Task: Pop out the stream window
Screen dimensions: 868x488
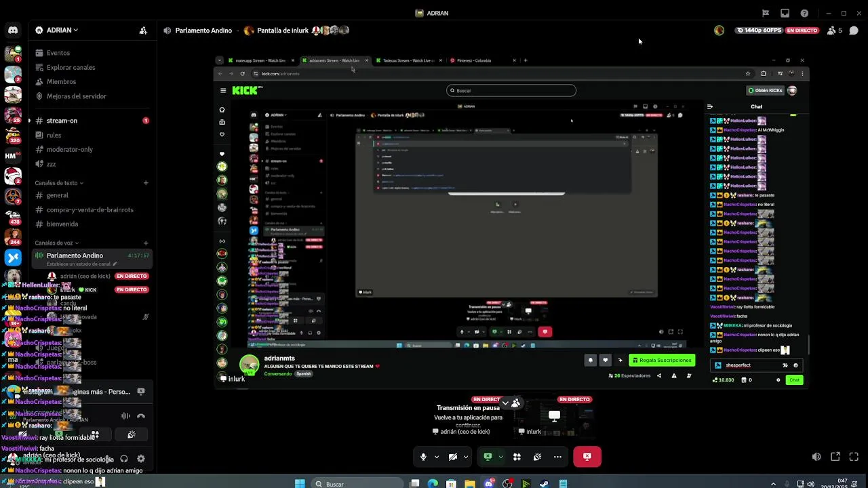Action: click(835, 457)
